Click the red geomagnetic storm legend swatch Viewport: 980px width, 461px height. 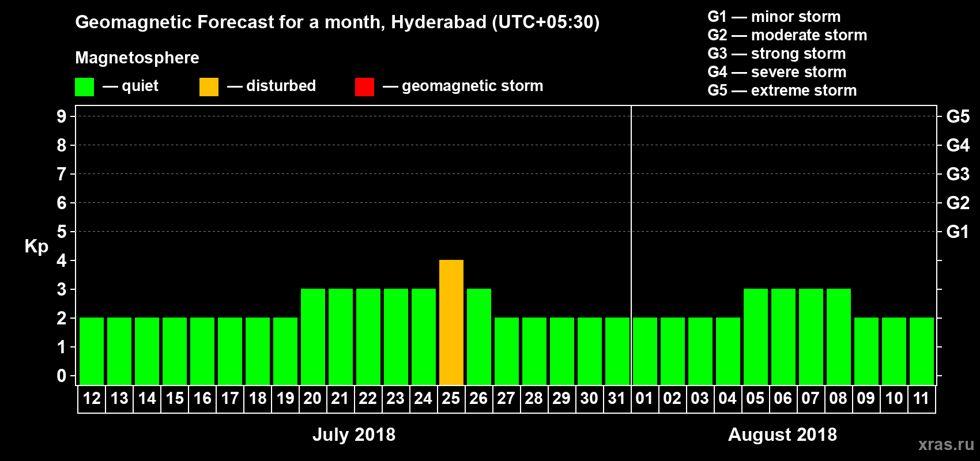364,87
